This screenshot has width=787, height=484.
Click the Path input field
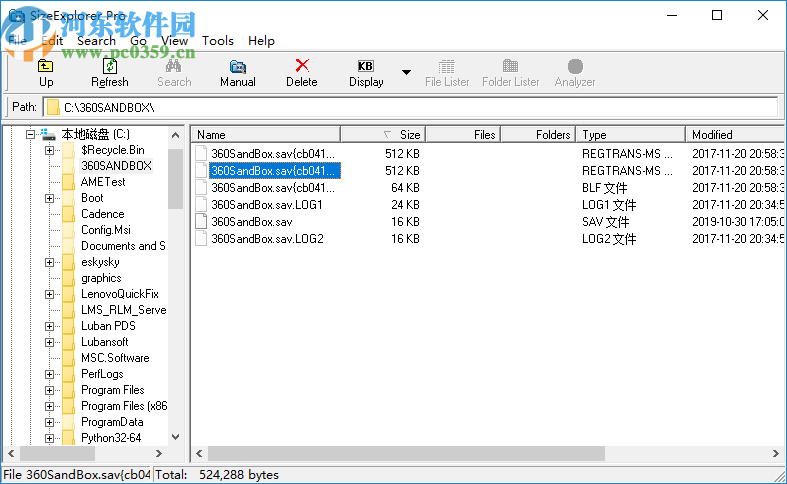tap(411, 107)
